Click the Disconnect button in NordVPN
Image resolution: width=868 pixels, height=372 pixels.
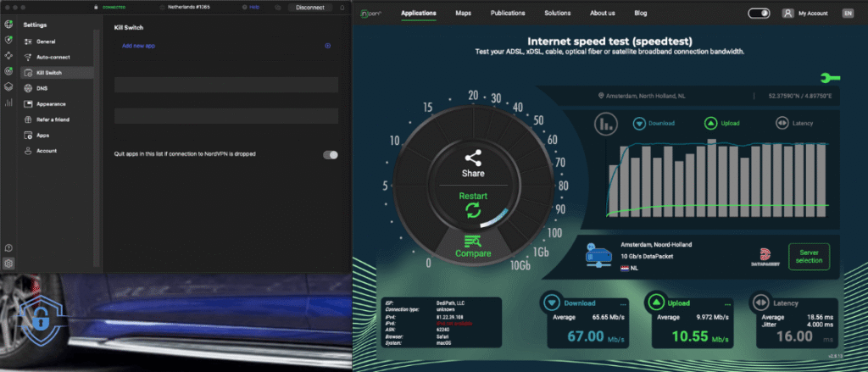click(x=310, y=7)
